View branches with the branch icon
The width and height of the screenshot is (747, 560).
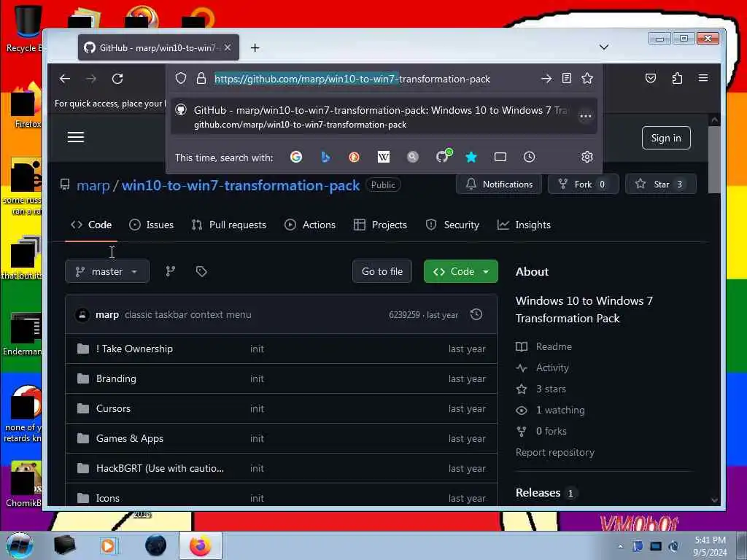tap(170, 271)
